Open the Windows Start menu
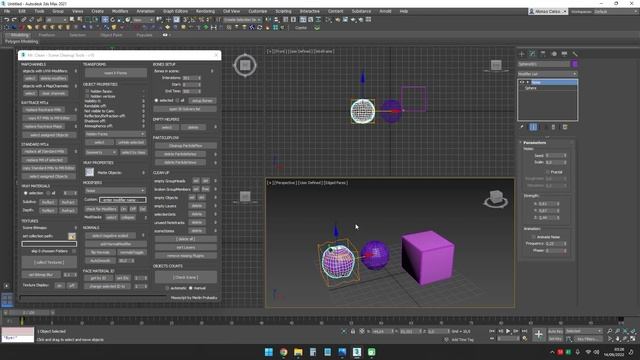This screenshot has height=360, width=640. tap(269, 352)
